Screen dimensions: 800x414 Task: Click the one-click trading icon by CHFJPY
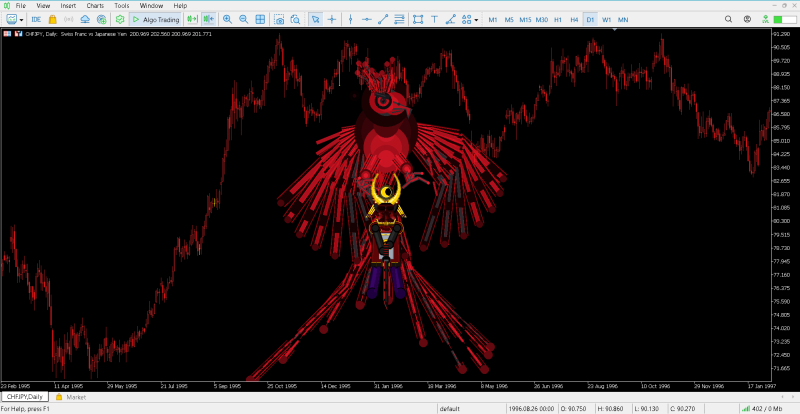pyautogui.click(x=18, y=34)
